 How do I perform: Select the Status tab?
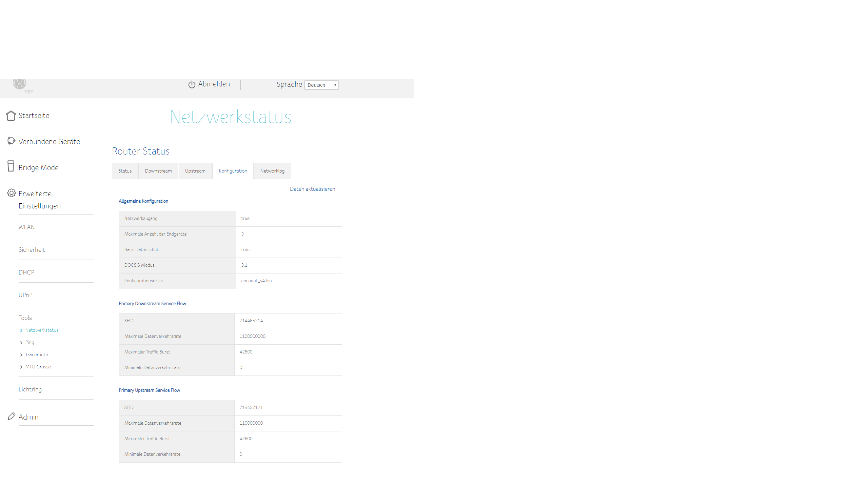coord(125,171)
